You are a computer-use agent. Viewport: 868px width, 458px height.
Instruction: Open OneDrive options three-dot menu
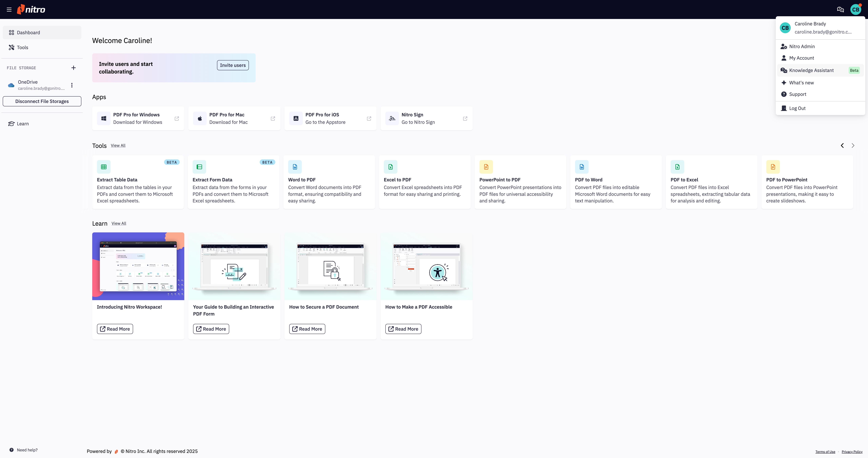pos(72,85)
